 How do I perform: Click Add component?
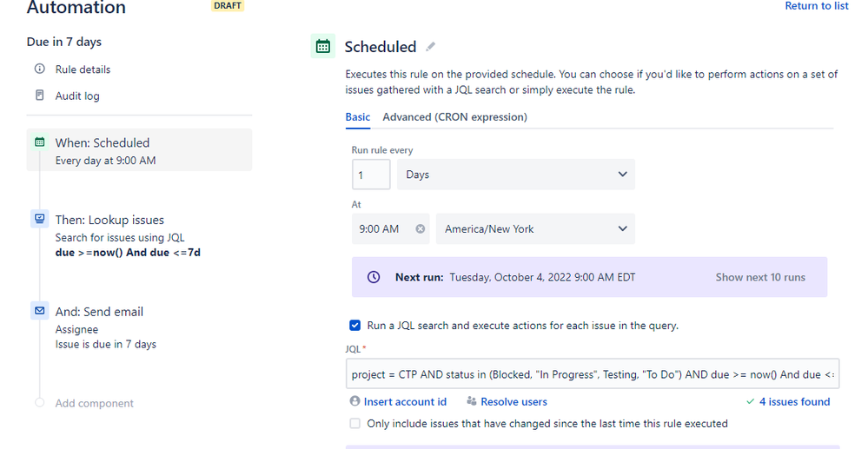coord(94,403)
